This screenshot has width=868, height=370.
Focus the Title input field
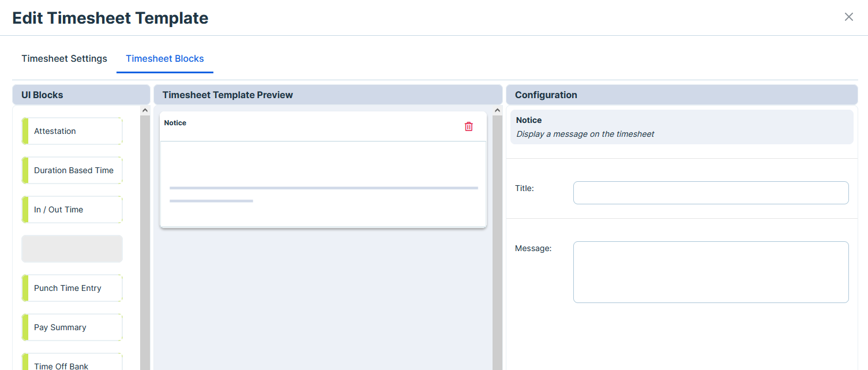coord(711,193)
